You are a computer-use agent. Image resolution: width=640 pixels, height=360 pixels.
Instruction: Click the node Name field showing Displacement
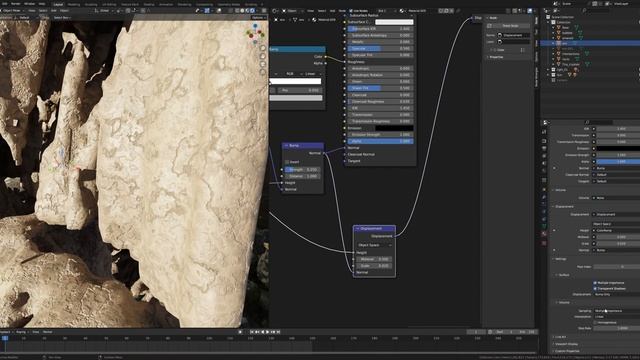pyautogui.click(x=513, y=35)
